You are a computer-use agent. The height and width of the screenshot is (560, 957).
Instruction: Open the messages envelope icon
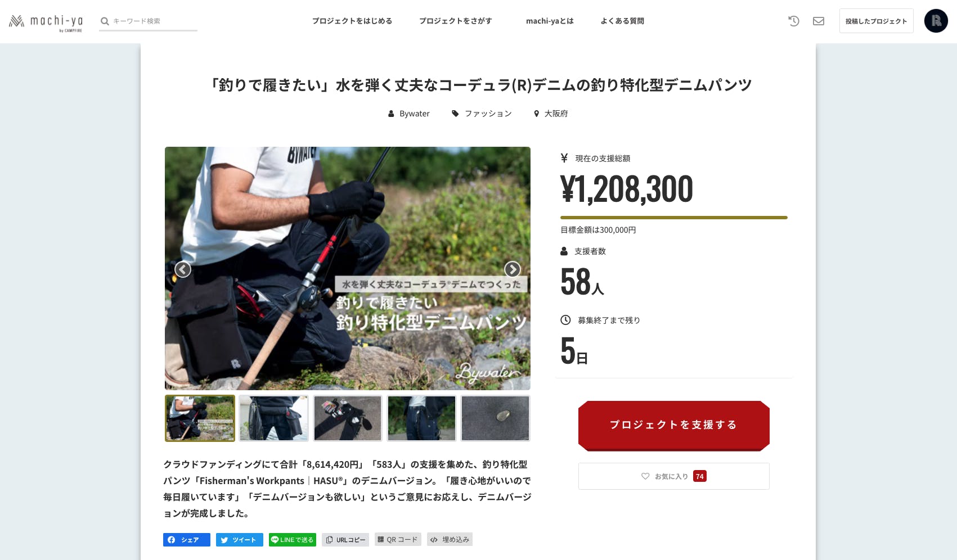(819, 21)
